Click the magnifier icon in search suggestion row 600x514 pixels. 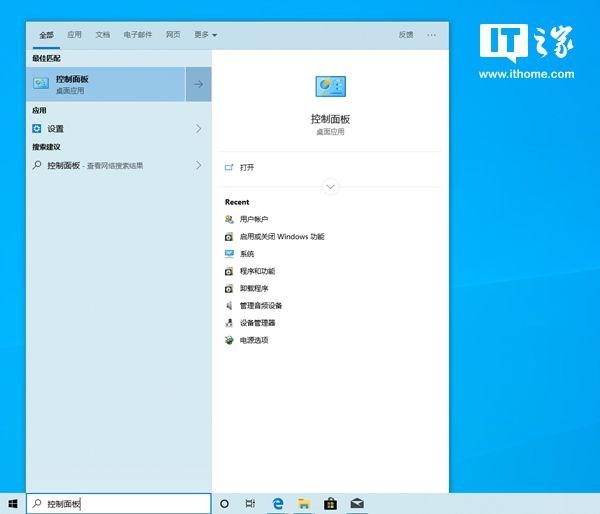pos(37,165)
